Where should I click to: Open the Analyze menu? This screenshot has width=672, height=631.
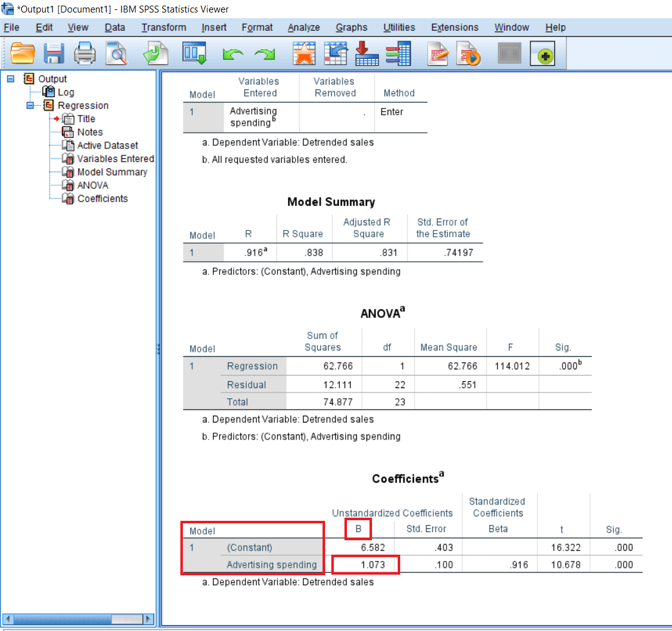[x=304, y=28]
